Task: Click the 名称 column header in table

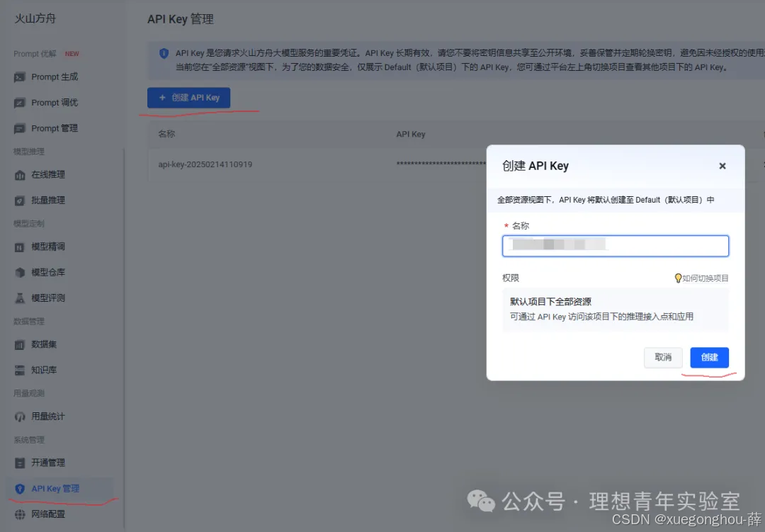Action: tap(166, 134)
